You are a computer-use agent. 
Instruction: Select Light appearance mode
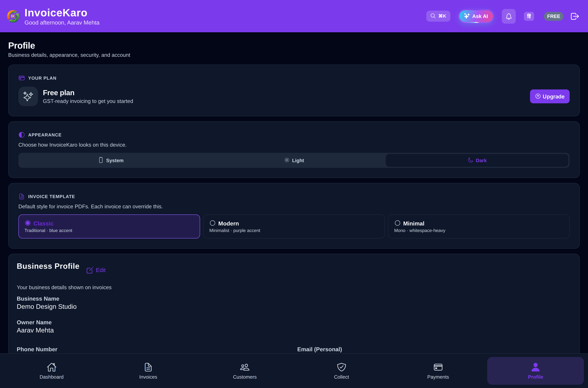pos(294,160)
